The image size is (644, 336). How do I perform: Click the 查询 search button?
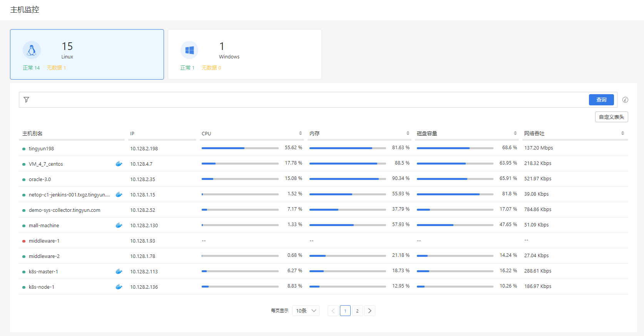tap(601, 100)
